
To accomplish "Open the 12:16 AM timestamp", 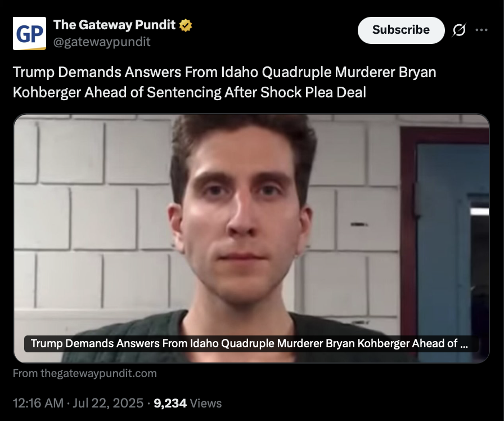I will (38, 403).
